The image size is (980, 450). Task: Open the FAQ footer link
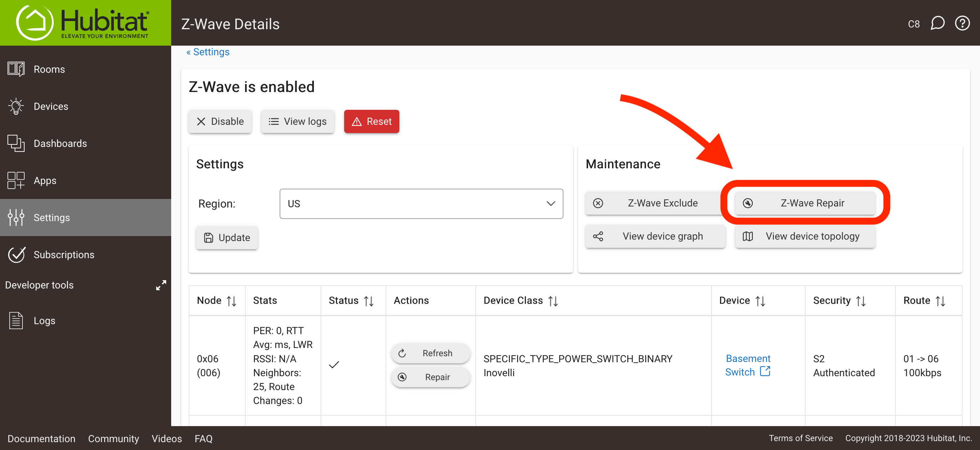coord(204,439)
